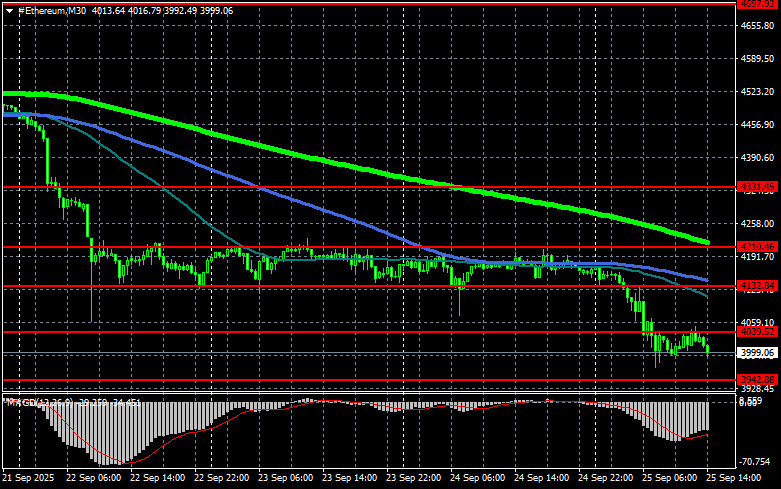Click the chart menu triangle beside #Ethereum

pos(9,10)
